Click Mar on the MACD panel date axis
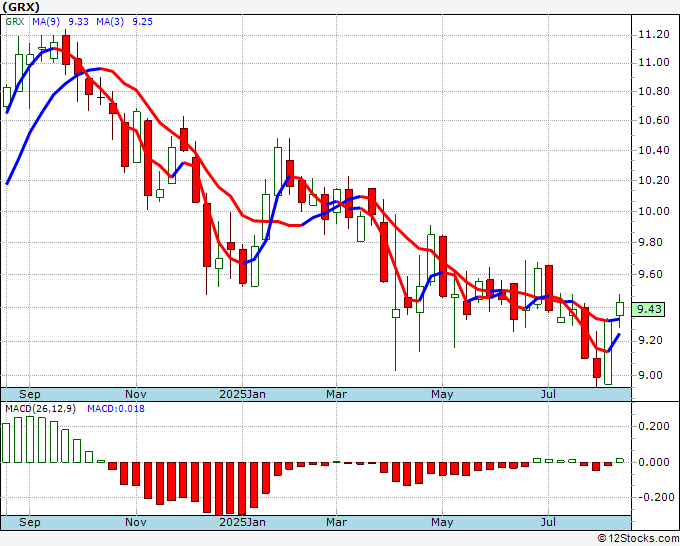 (337, 522)
